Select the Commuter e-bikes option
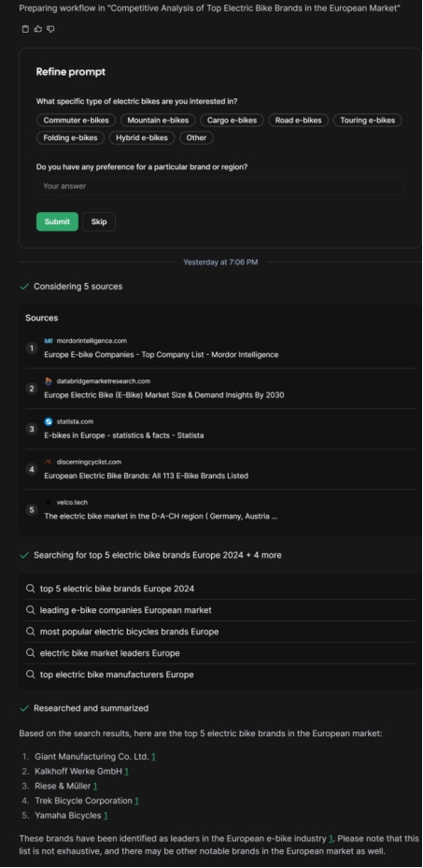This screenshot has height=868, width=423. pyautogui.click(x=77, y=121)
